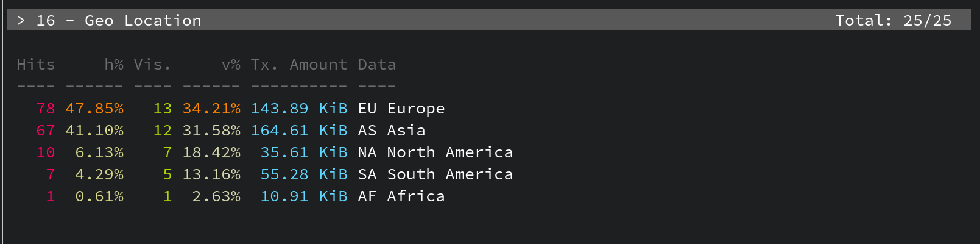Click Africa's 0.61% hit percentage
Screen dimensions: 980x244
tap(99, 196)
